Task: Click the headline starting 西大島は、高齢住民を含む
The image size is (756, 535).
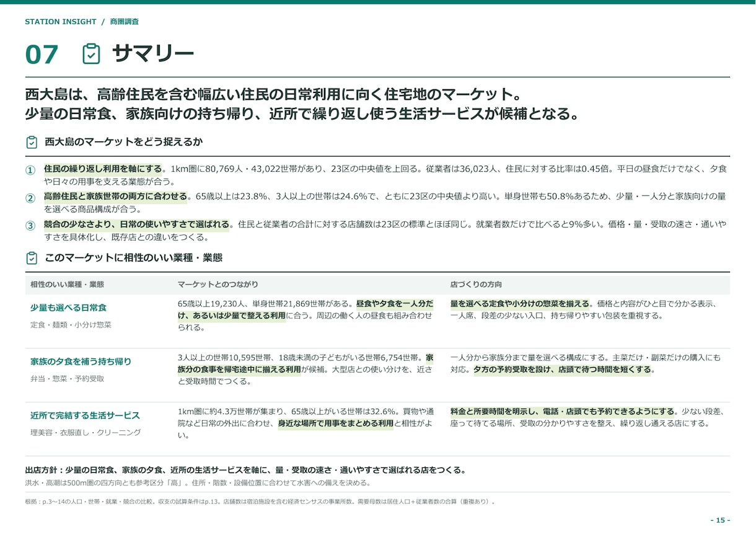Action: [275, 95]
